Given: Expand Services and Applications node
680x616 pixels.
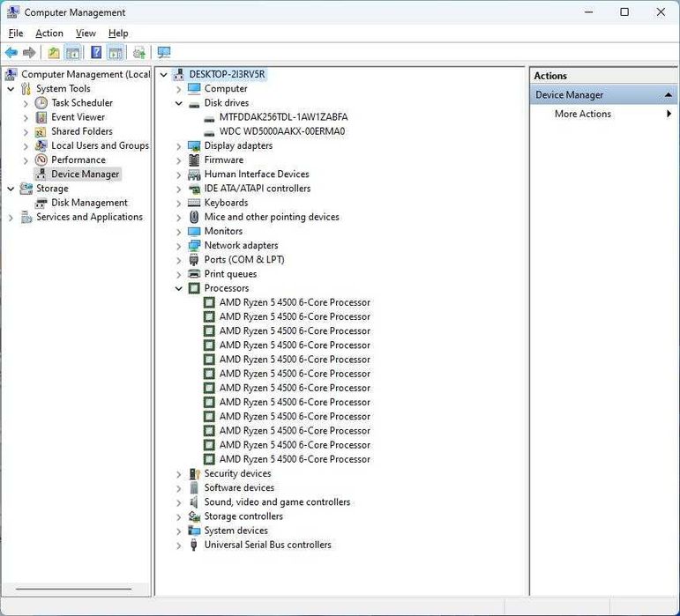Looking at the screenshot, I should pos(11,218).
